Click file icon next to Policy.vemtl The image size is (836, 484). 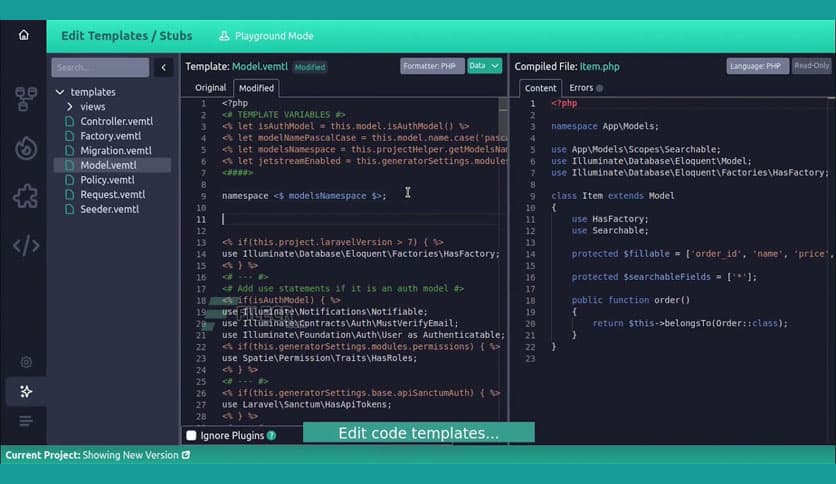click(69, 180)
